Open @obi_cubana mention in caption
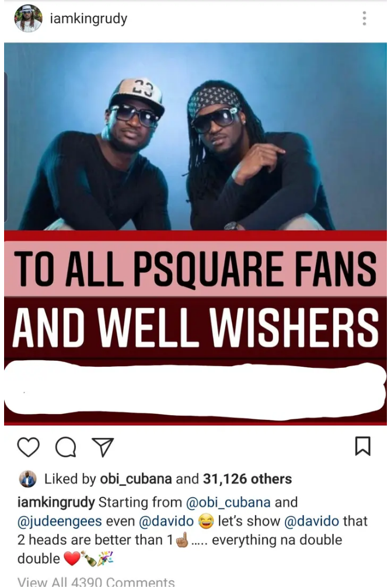 [228, 502]
